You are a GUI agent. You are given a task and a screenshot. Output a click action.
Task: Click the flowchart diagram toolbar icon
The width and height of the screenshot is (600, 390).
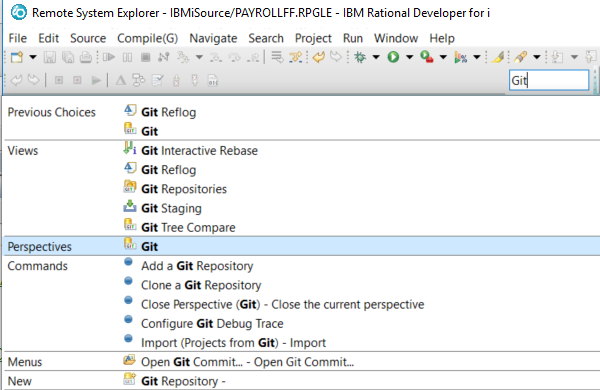click(139, 80)
